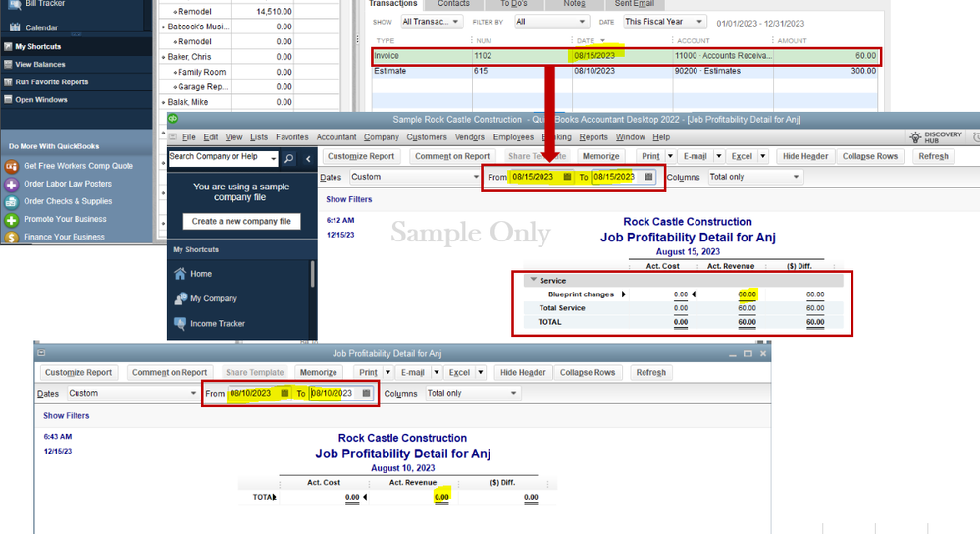Select Baker, Chris in the customer list

189,57
